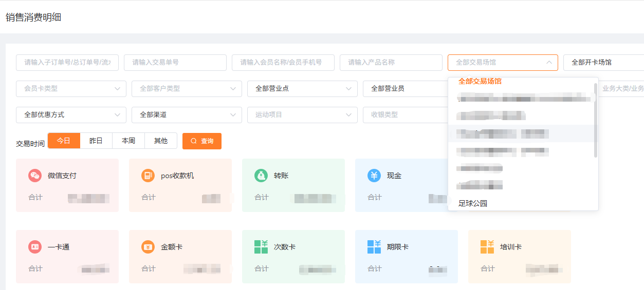The width and height of the screenshot is (644, 290).
Task: Click the 现金 yen icon
Action: click(x=374, y=176)
